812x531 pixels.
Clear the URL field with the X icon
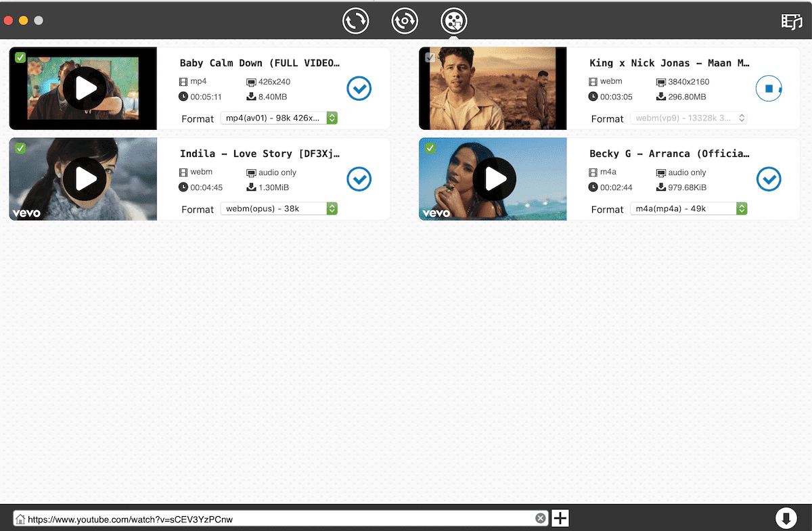[x=540, y=519]
